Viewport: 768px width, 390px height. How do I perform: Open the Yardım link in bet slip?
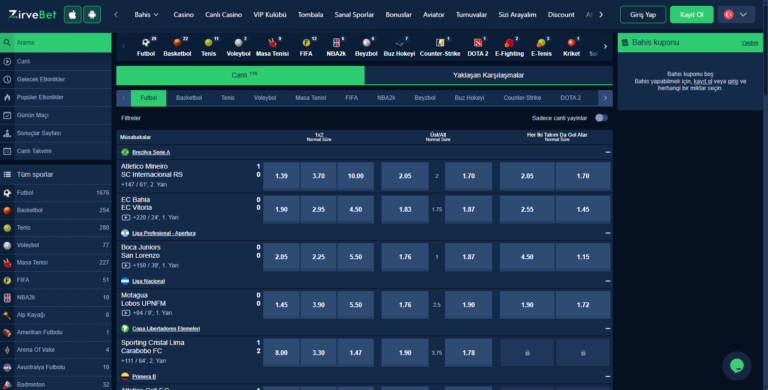click(x=749, y=43)
